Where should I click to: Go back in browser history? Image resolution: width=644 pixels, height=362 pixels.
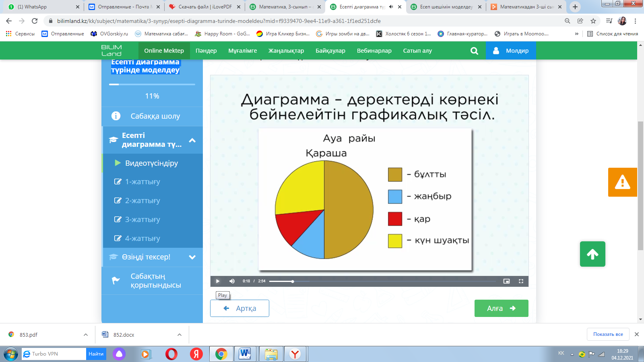[9, 21]
